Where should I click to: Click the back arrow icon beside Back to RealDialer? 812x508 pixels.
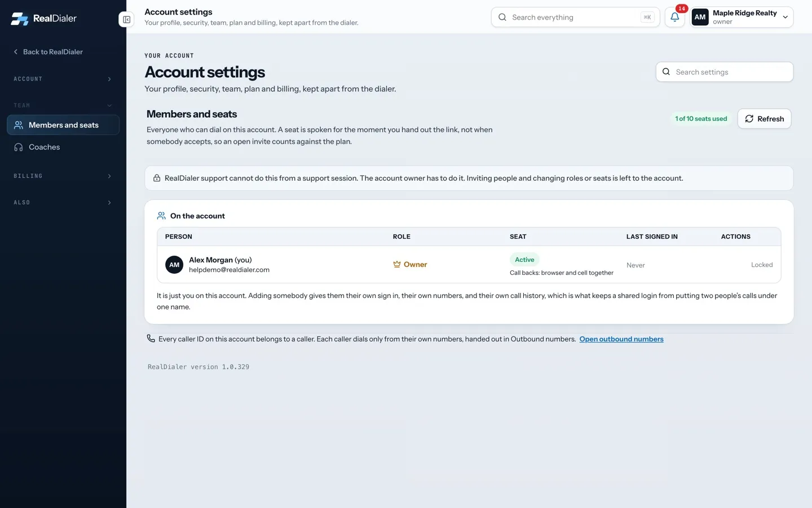pos(16,51)
